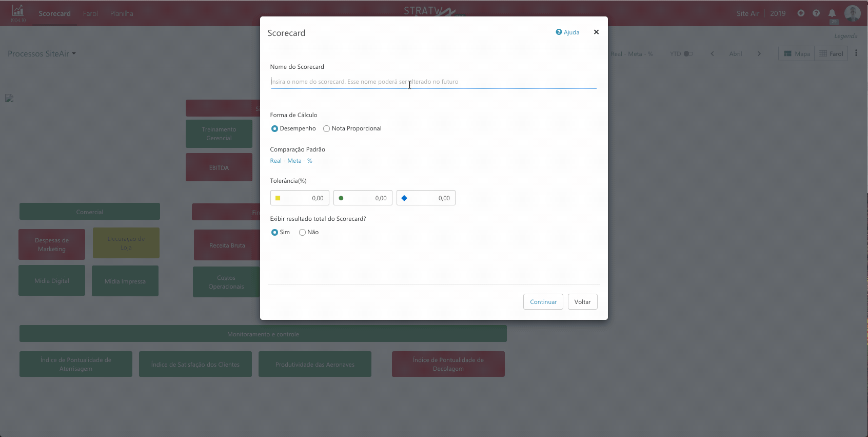
Task: Click the Custos Operacionais card
Action: pos(226,282)
